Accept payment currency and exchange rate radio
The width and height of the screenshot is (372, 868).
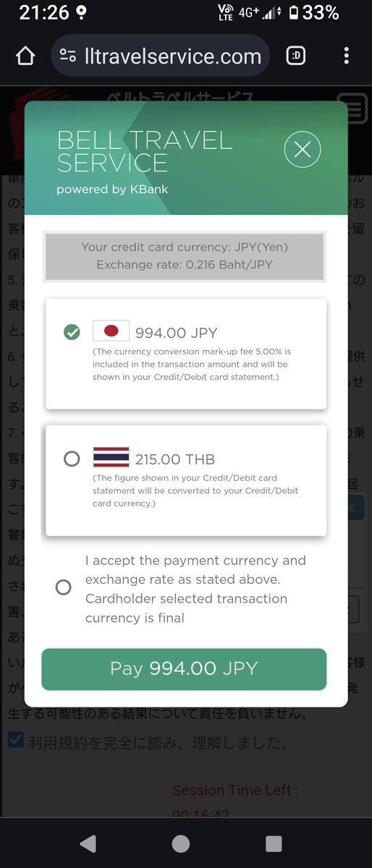pyautogui.click(x=64, y=587)
